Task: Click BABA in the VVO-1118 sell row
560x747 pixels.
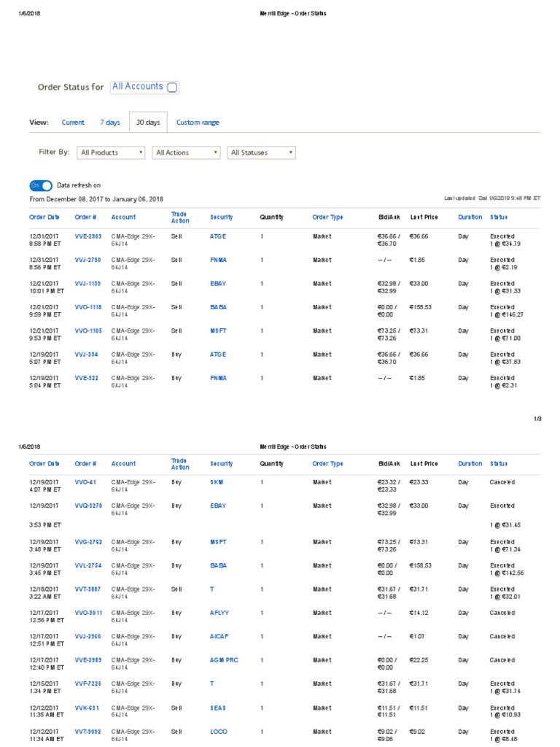Action: click(219, 307)
